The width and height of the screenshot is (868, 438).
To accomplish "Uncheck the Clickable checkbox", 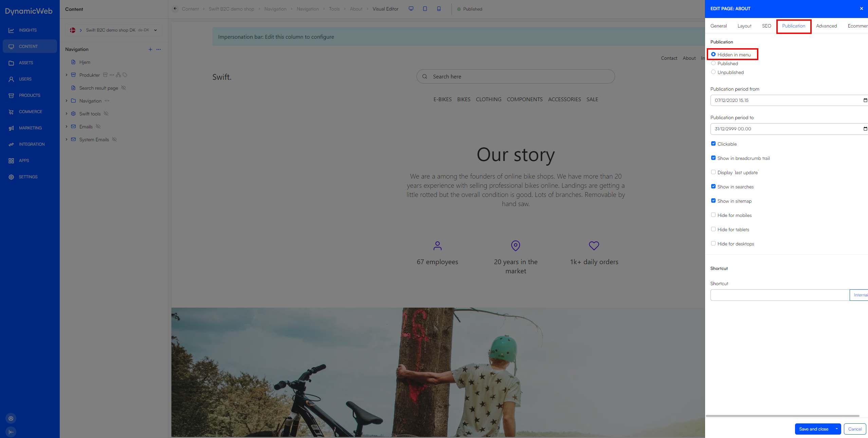I will pyautogui.click(x=713, y=144).
